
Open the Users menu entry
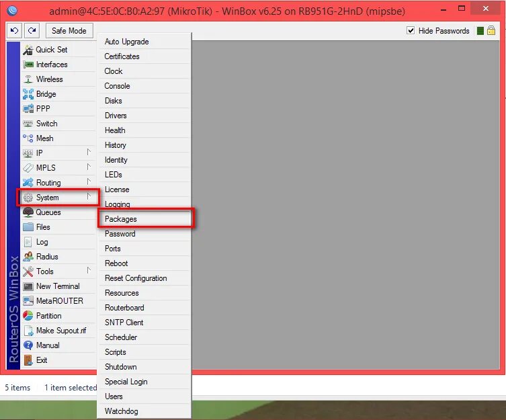coord(144,396)
